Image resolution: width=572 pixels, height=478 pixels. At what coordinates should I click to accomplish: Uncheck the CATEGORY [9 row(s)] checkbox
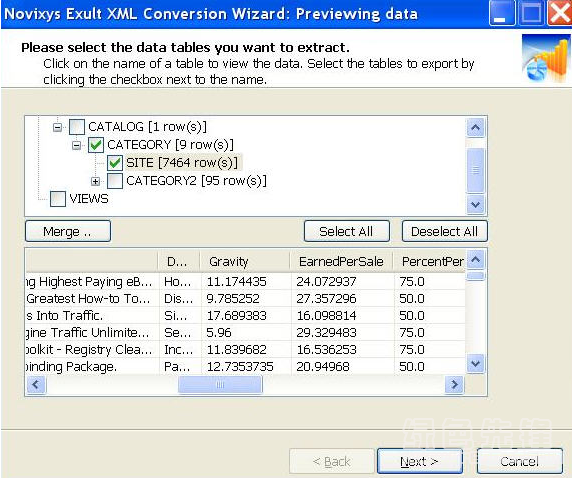pos(96,145)
